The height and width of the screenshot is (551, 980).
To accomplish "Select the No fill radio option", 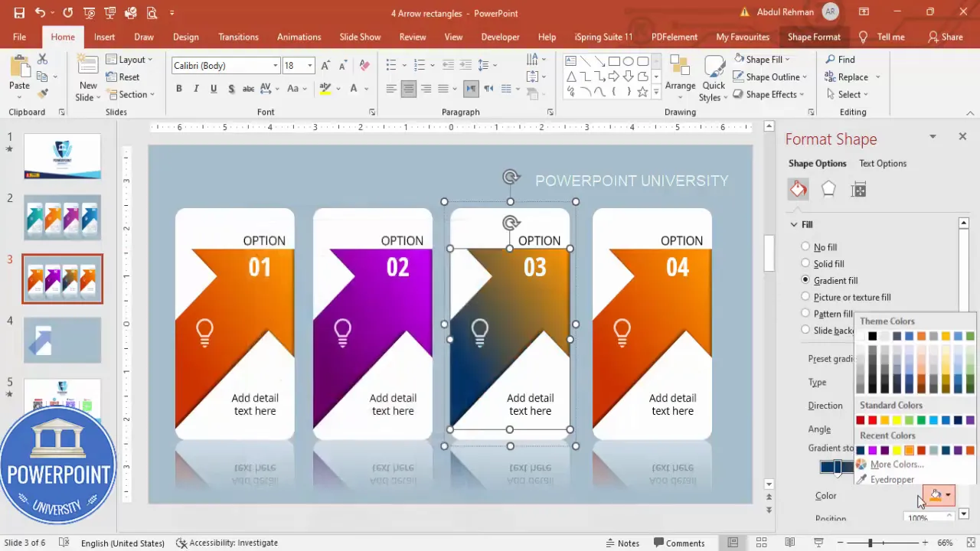I will click(805, 246).
